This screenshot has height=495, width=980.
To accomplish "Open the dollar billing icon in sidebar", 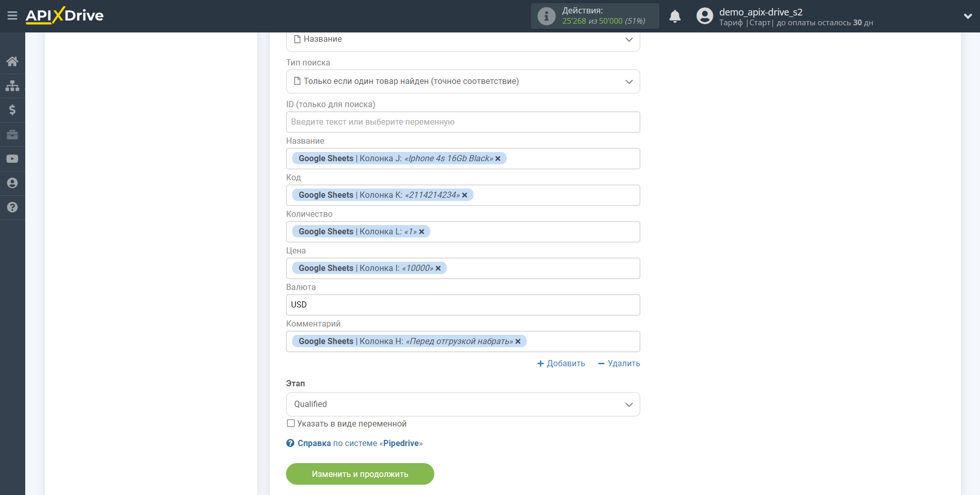I will pos(12,110).
